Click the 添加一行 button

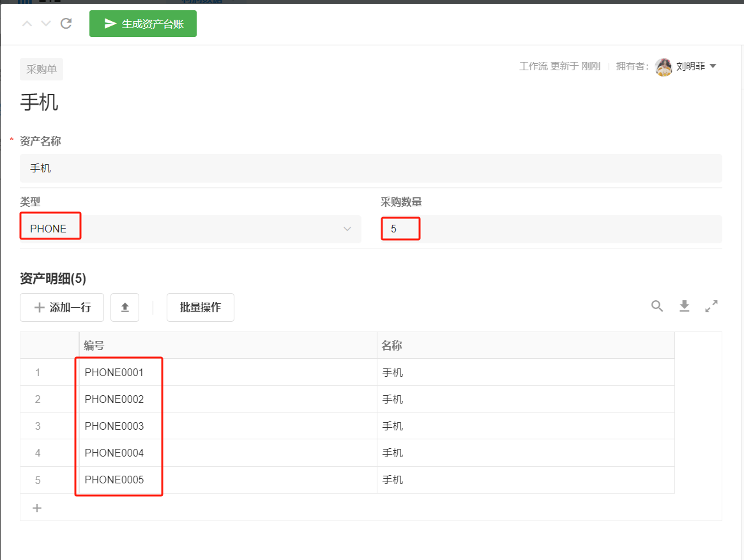point(62,308)
